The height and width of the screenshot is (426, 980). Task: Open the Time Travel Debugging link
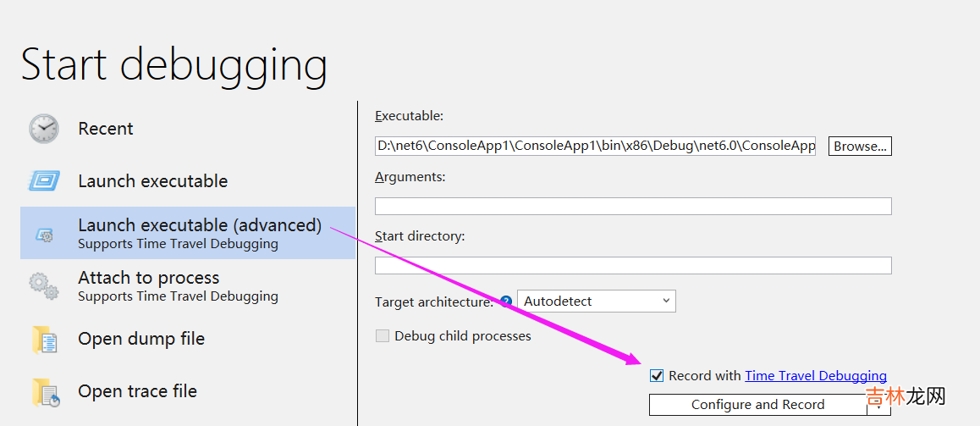point(815,376)
